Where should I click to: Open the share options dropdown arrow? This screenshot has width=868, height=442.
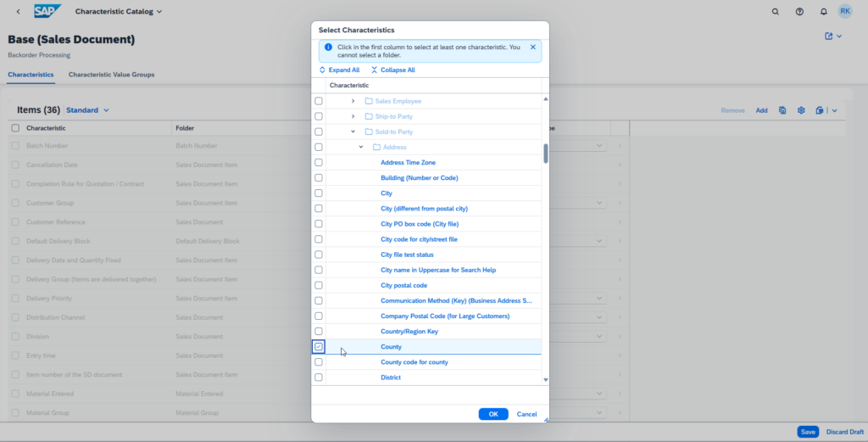839,36
